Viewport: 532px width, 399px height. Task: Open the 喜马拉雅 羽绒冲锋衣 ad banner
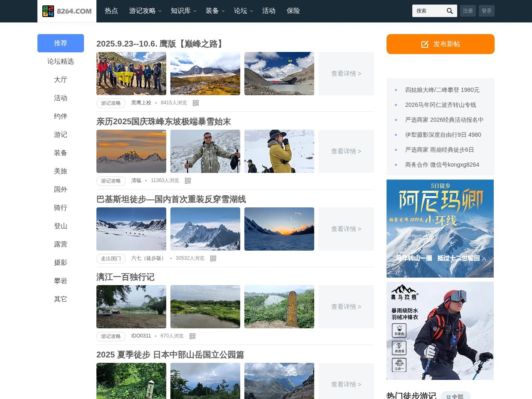[440, 331]
